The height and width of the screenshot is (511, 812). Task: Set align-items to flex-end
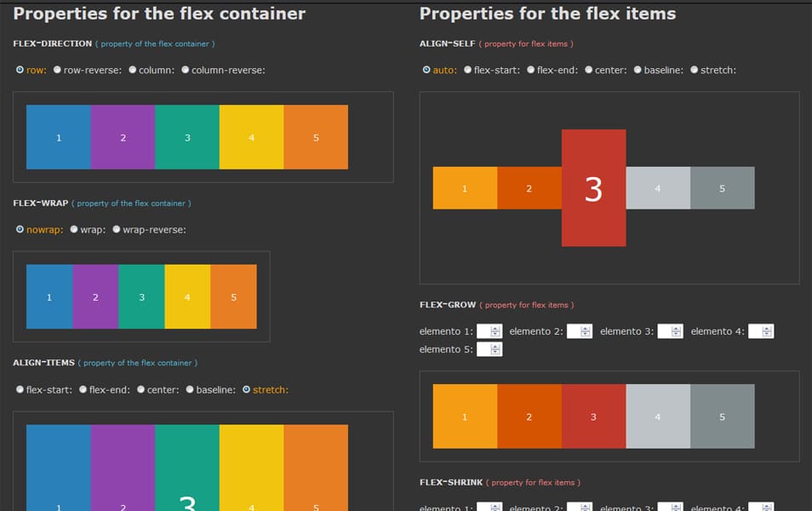83,389
